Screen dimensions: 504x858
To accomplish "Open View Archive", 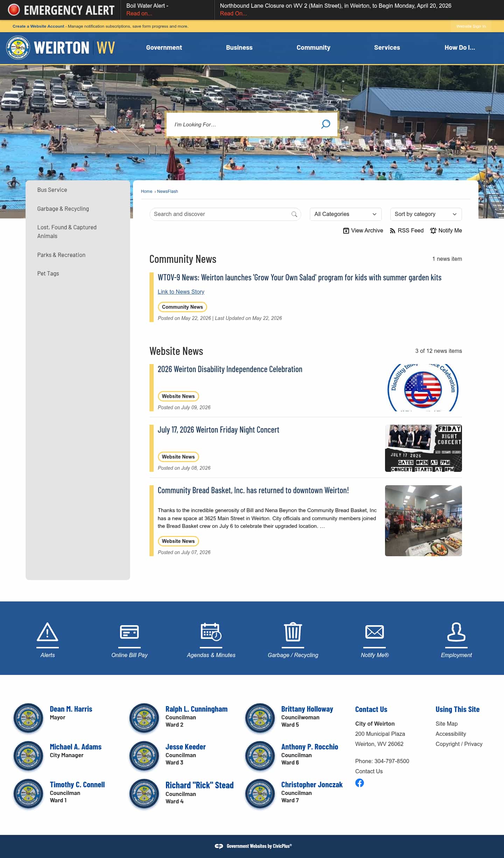I will (363, 231).
